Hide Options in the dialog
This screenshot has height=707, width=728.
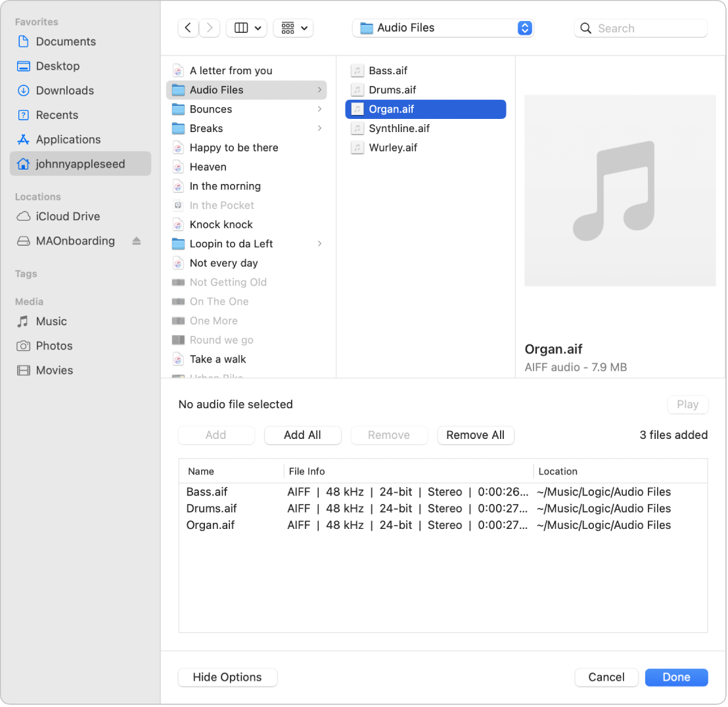point(227,677)
